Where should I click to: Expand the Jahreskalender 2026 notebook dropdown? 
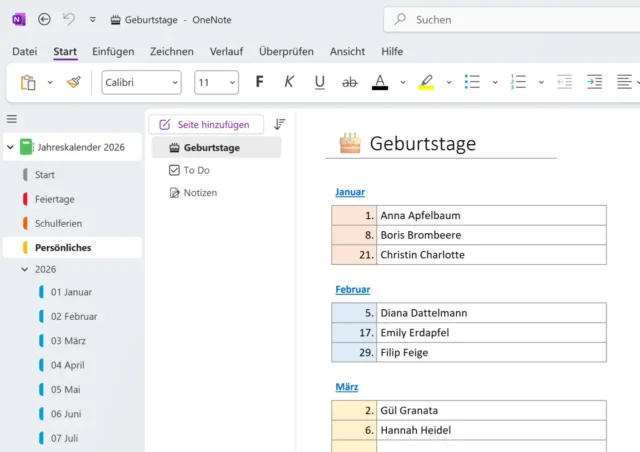(x=10, y=147)
